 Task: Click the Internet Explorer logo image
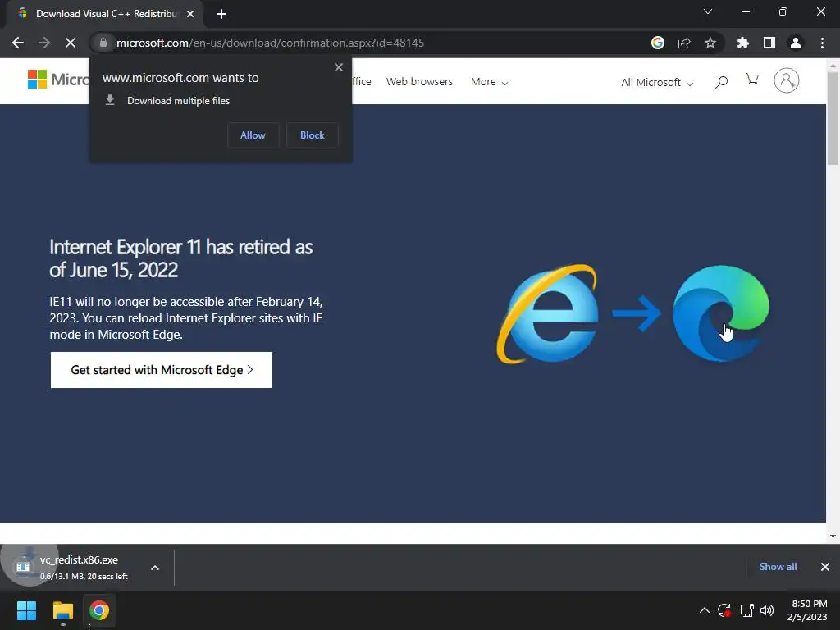[547, 314]
